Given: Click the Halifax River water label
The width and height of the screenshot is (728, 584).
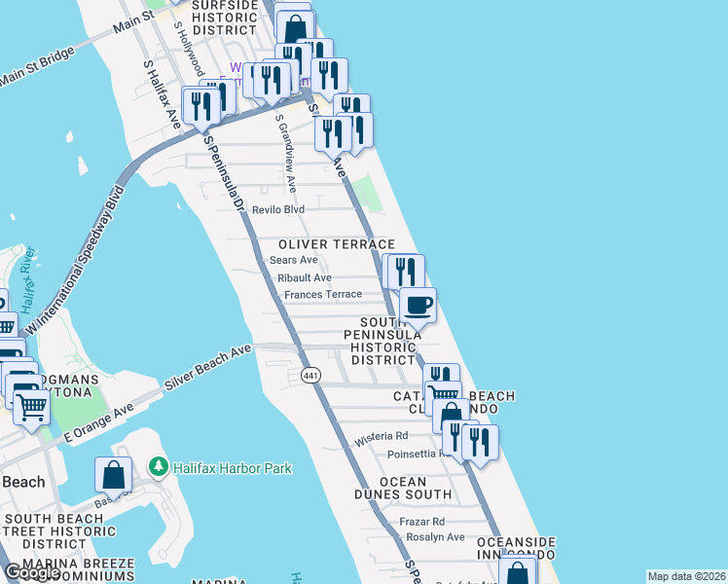Looking at the screenshot, I should point(28,280).
